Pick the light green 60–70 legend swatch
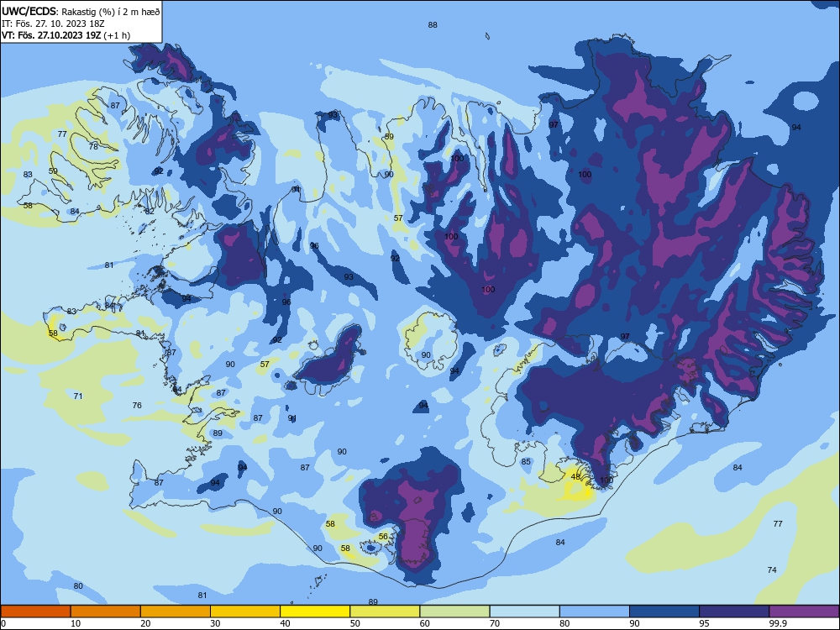The width and height of the screenshot is (840, 630). 454,612
